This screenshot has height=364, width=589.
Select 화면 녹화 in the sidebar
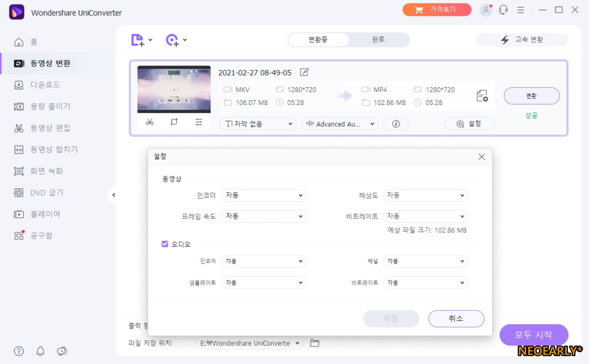tap(47, 171)
